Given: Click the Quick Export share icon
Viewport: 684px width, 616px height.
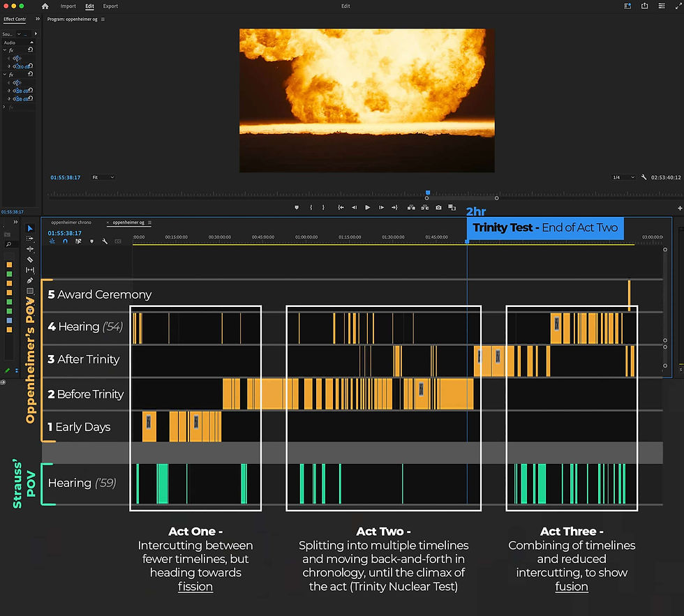Looking at the screenshot, I should tap(644, 6).
